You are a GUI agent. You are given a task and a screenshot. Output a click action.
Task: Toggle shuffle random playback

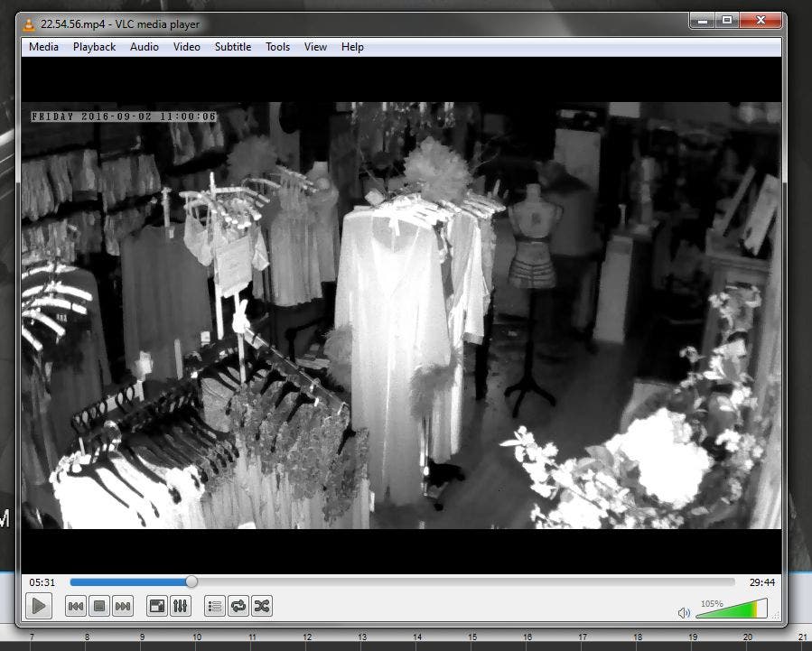[x=262, y=606]
